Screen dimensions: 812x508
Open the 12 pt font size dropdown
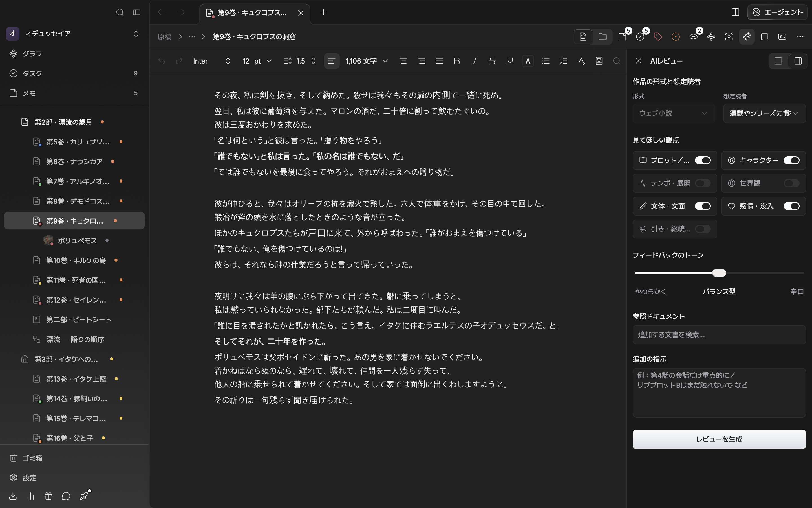(257, 61)
